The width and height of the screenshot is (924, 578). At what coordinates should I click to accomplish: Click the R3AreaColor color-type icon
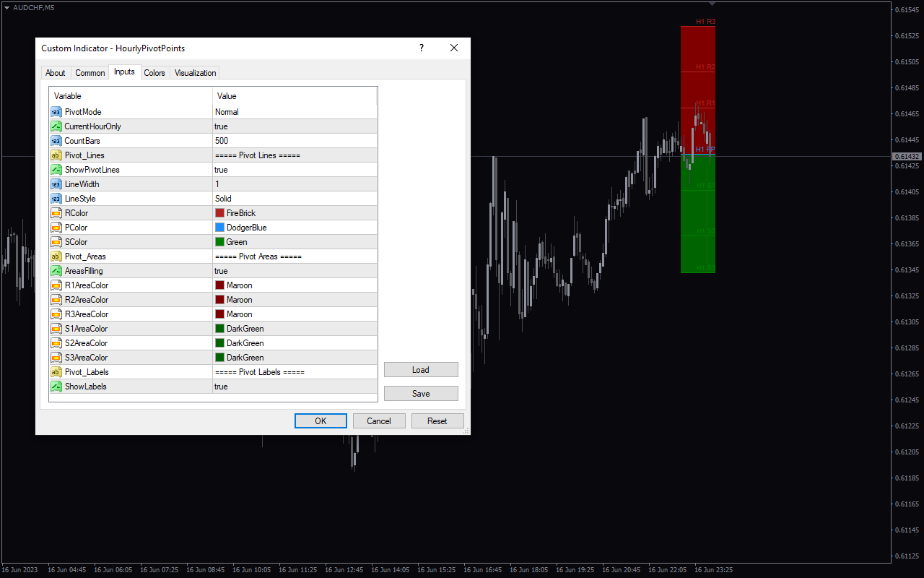click(56, 314)
